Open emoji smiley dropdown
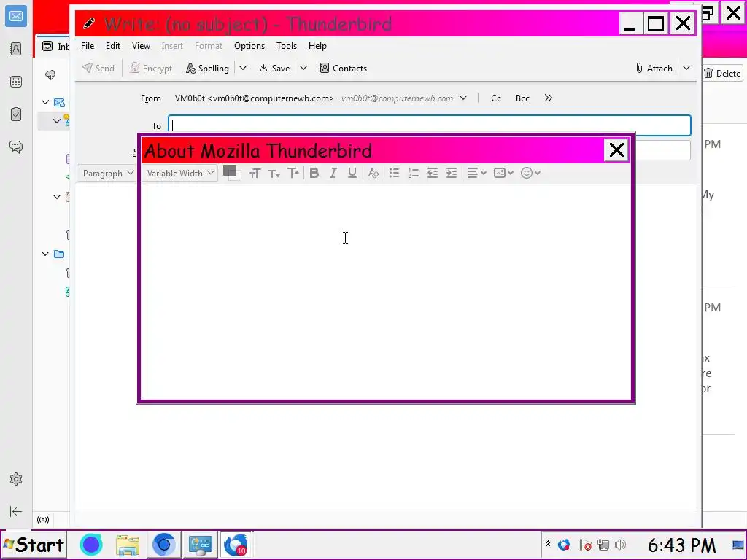The width and height of the screenshot is (747, 560). [531, 173]
